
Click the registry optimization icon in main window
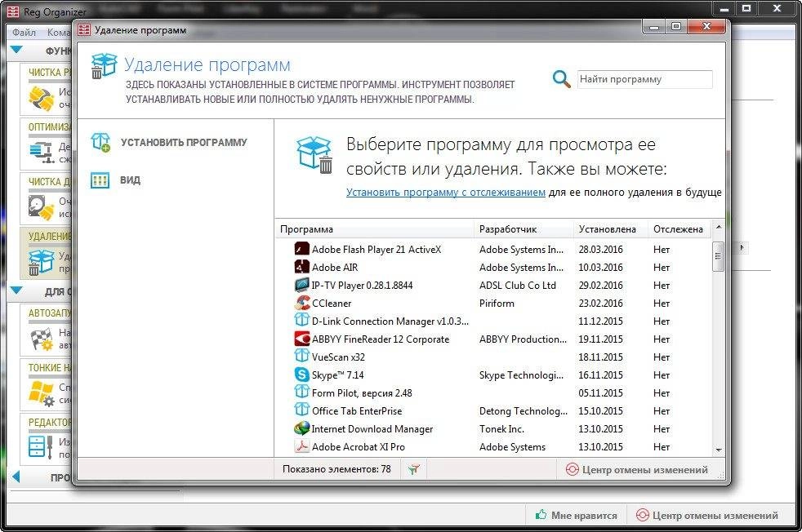(x=42, y=153)
